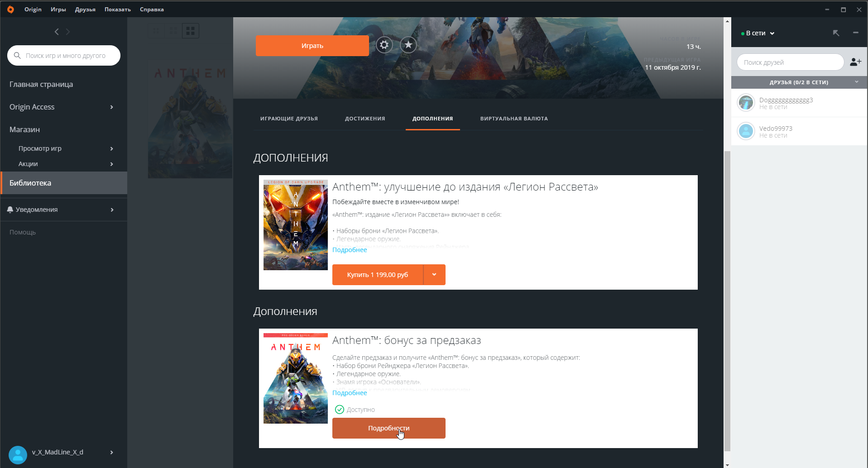Minimize the friends panel with the dash icon
This screenshot has height=468, width=868.
click(855, 33)
